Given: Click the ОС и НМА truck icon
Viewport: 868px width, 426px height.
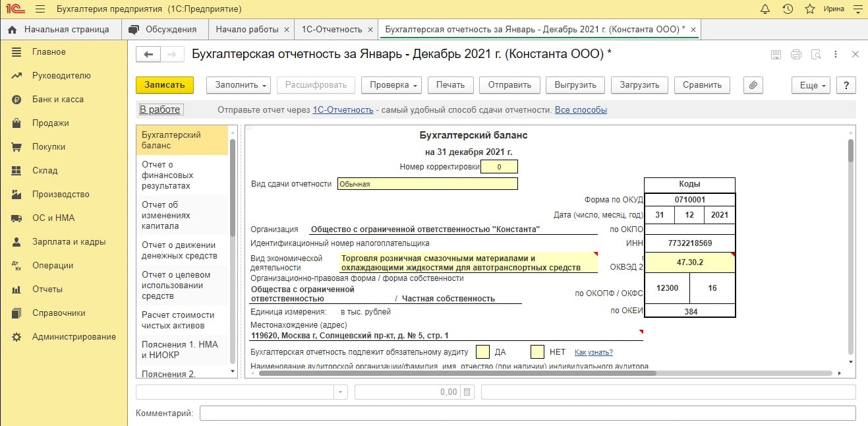Looking at the screenshot, I should click(17, 218).
